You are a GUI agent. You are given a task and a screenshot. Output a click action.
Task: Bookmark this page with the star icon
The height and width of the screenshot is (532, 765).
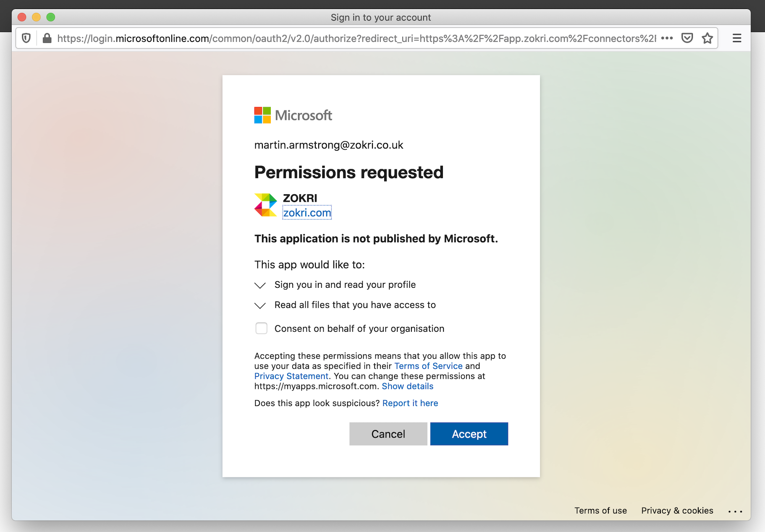click(707, 38)
